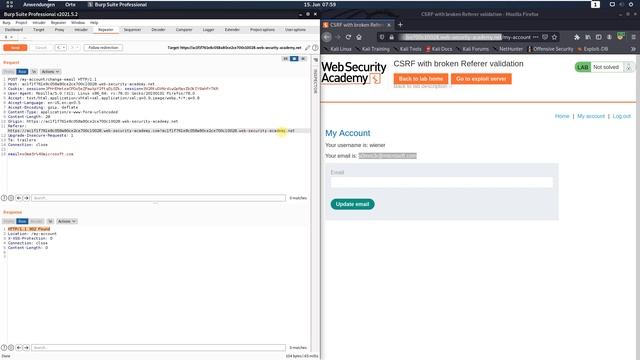Switch to the User options tab
640x360 pixels.
point(296,30)
